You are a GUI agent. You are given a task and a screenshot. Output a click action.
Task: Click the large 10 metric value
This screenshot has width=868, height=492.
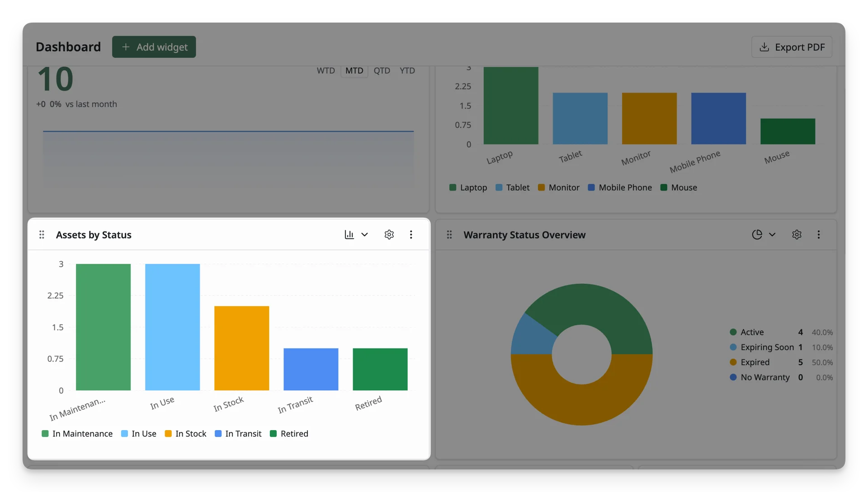pyautogui.click(x=55, y=80)
